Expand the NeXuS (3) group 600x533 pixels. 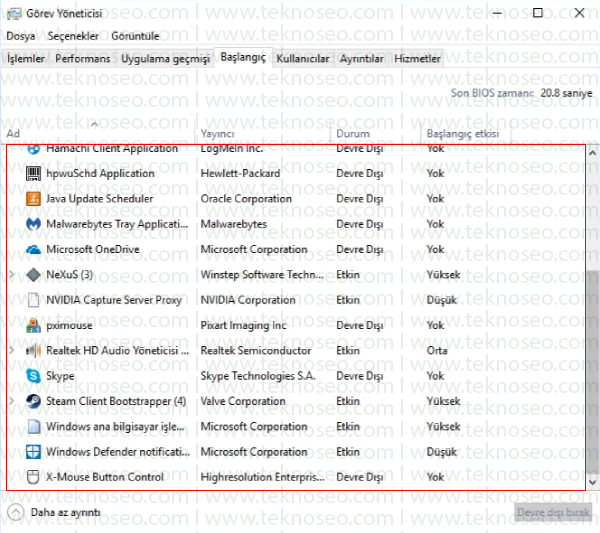[x=11, y=274]
